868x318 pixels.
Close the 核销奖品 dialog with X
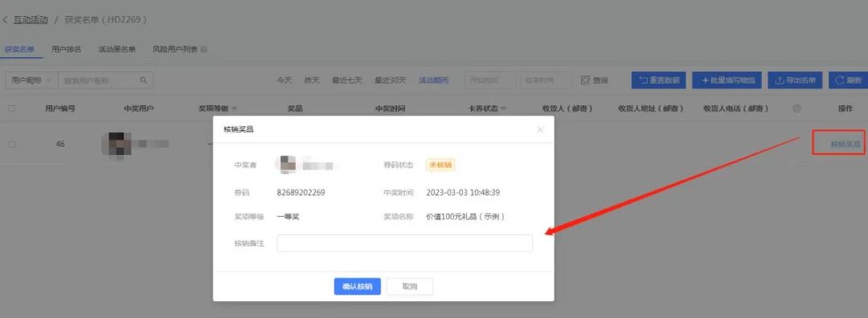tap(540, 129)
